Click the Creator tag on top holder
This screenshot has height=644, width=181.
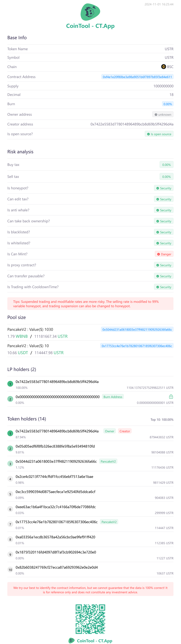pyautogui.click(x=125, y=431)
